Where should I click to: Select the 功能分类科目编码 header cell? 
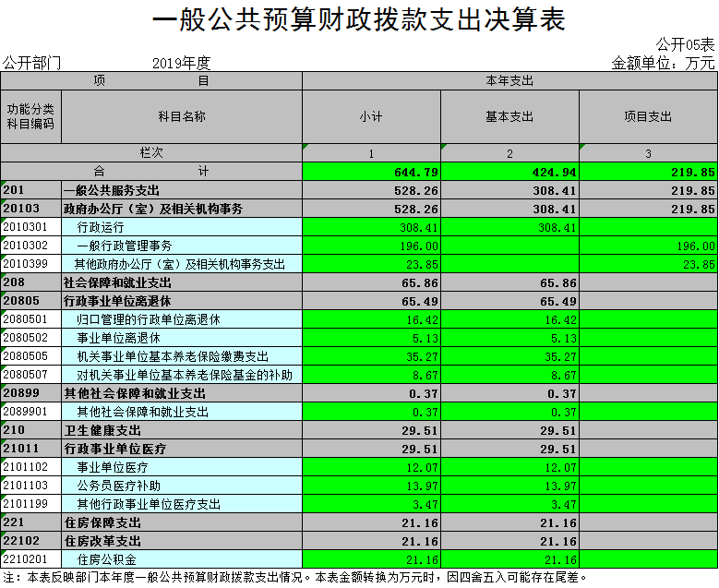30,116
